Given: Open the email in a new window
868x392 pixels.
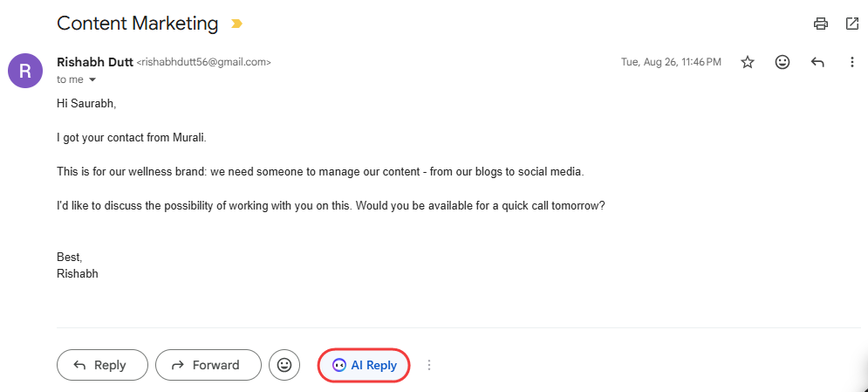Looking at the screenshot, I should click(852, 24).
